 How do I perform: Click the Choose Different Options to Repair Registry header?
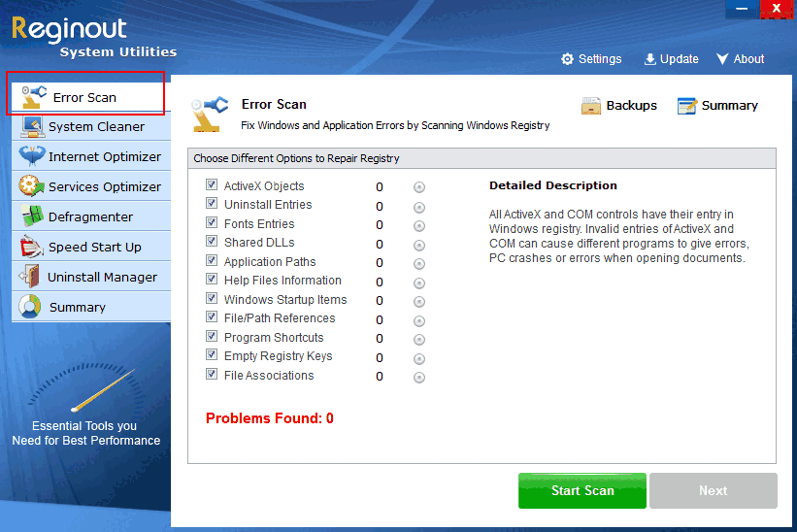(296, 158)
